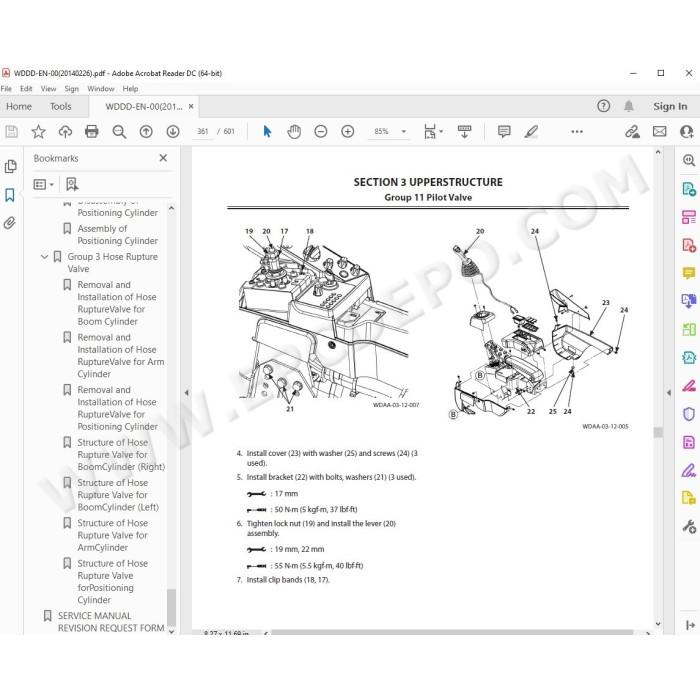The image size is (700, 700).
Task: Open More Tools wrench in right pane
Action: tap(689, 527)
